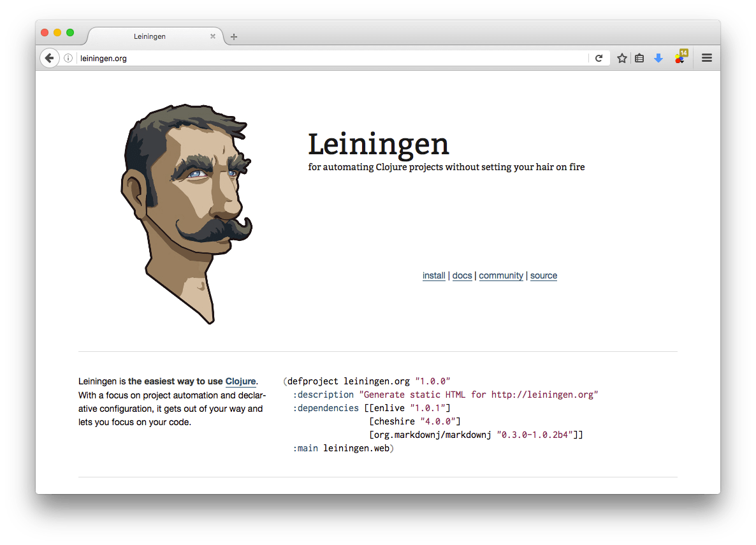Maximize the window with the green button
756x545 pixels.
pos(70,33)
